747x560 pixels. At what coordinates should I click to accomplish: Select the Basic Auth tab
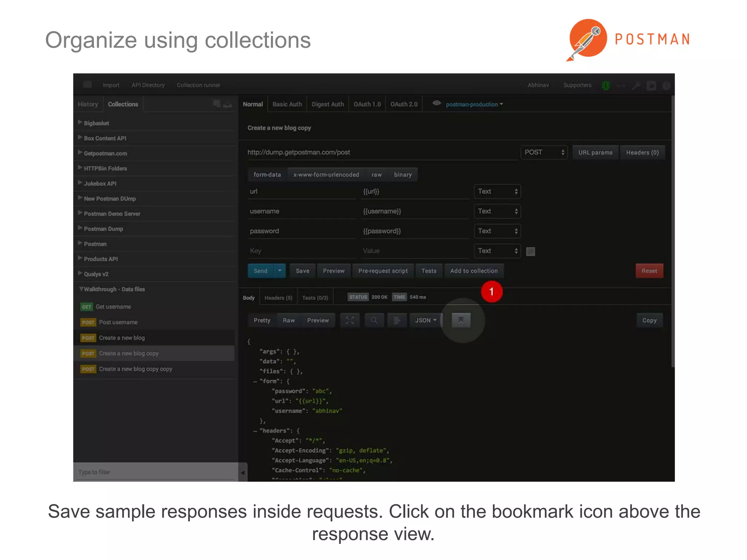pos(287,104)
